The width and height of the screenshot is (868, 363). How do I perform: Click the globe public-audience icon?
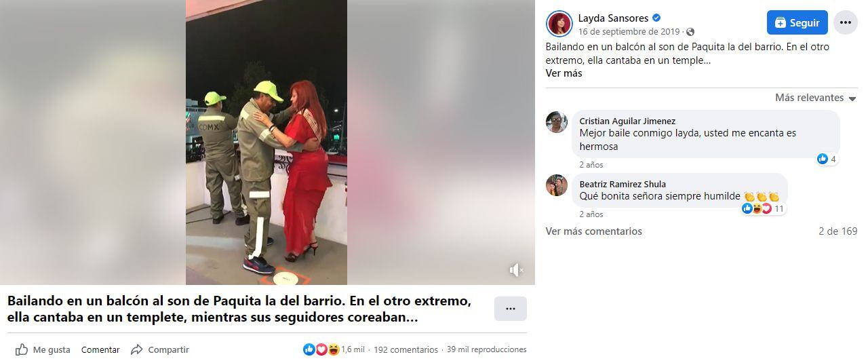(x=690, y=32)
